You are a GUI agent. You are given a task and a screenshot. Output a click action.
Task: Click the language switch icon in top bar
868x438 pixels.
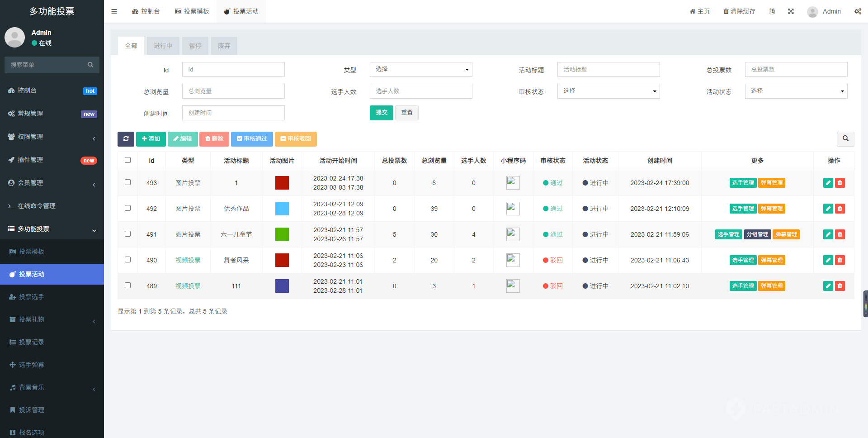point(772,11)
